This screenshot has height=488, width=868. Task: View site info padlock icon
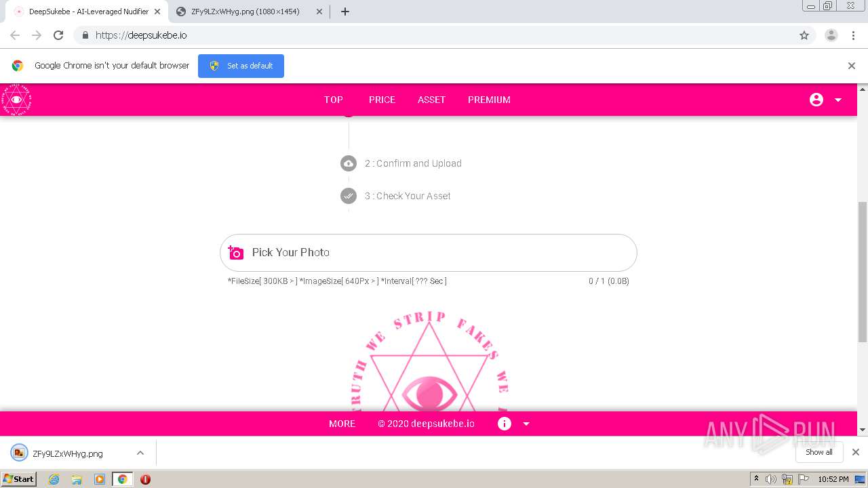click(x=85, y=35)
